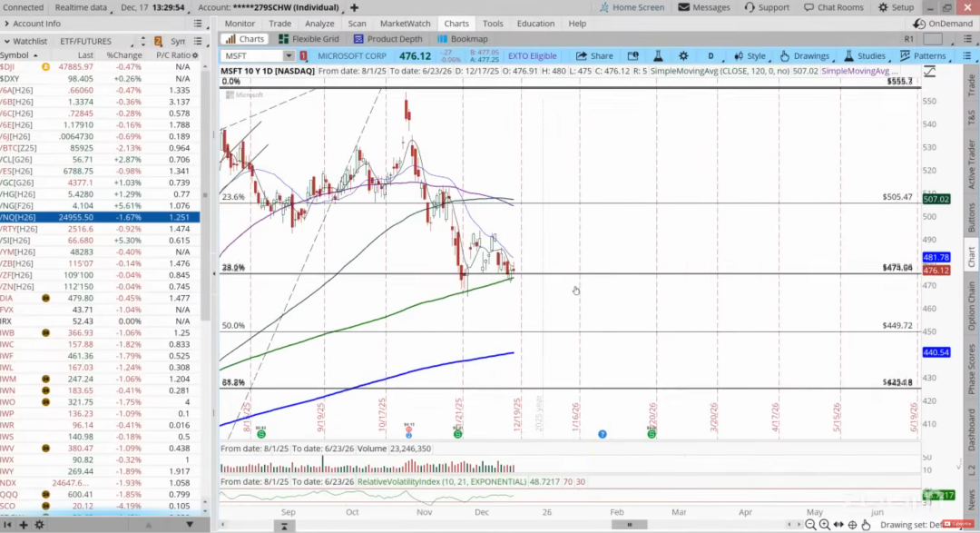This screenshot has width=980, height=533.
Task: Open the Tools main tab
Action: point(493,23)
